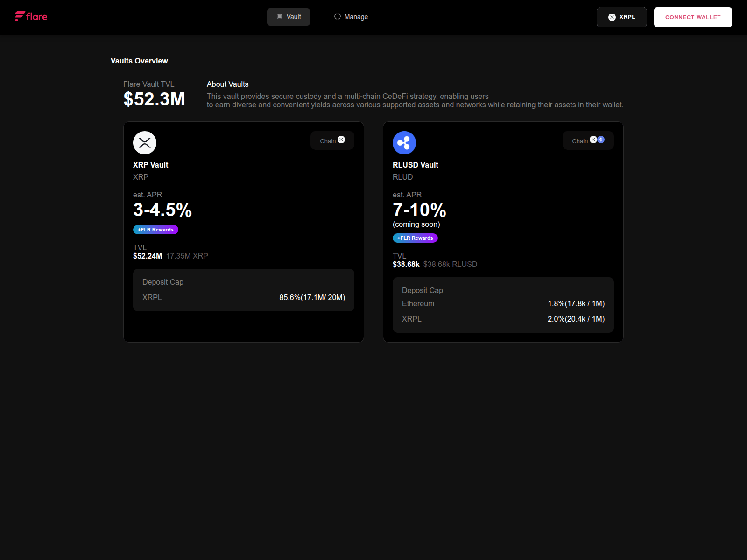Viewport: 747px width, 560px height.
Task: Click the Flare logo in the header
Action: 31,16
